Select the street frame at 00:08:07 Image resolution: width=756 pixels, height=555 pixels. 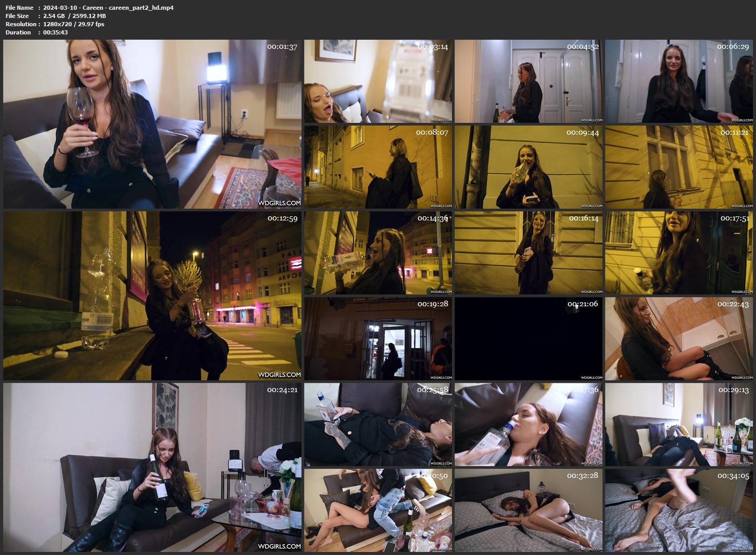pos(378,167)
